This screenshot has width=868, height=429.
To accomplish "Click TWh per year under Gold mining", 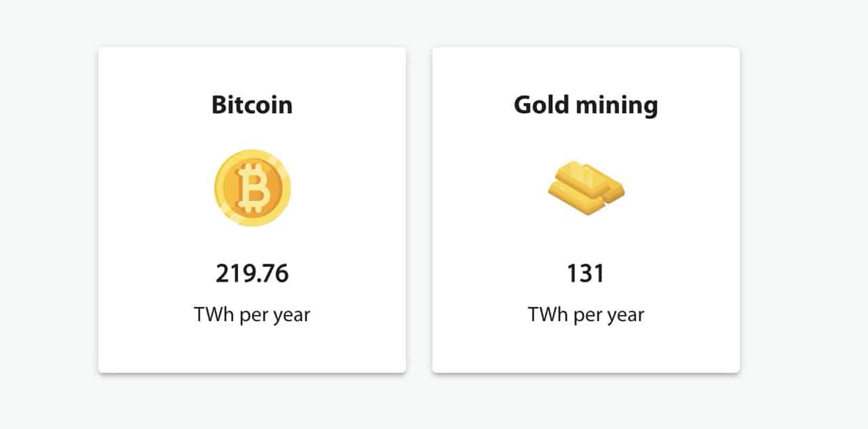I will (x=586, y=315).
